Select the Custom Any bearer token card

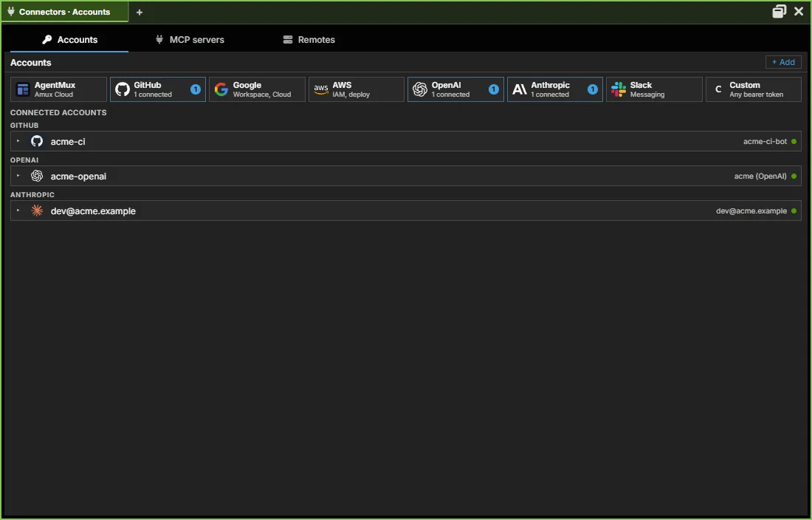754,89
